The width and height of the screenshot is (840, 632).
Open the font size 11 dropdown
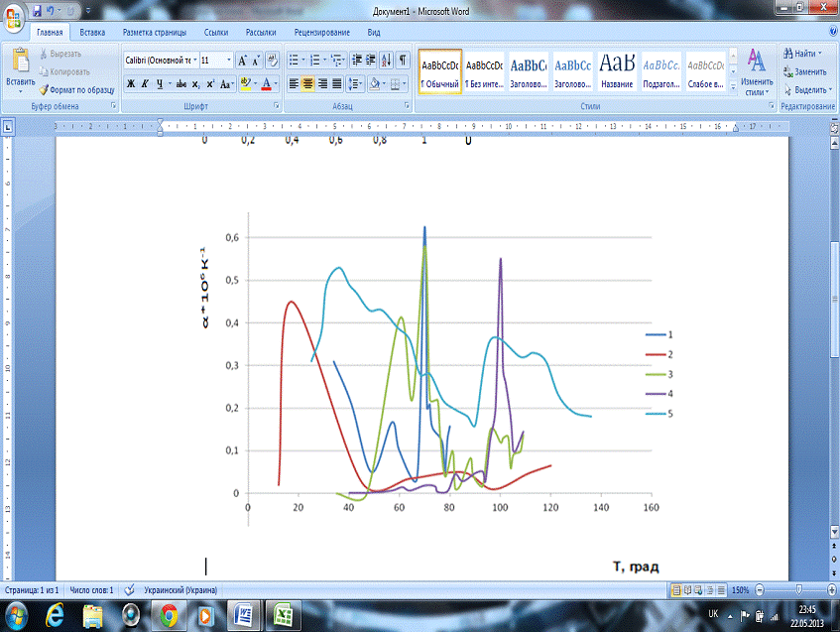pyautogui.click(x=229, y=61)
